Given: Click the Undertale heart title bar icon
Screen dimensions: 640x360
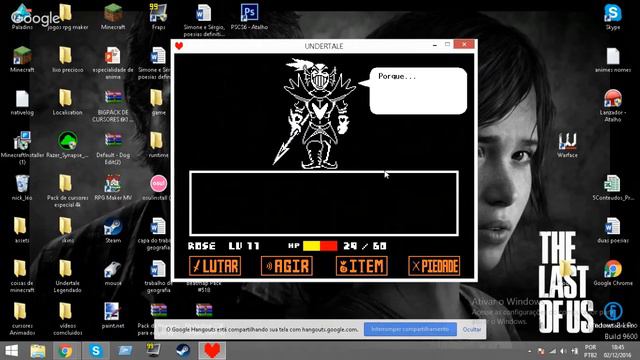Looking at the screenshot, I should tap(179, 46).
